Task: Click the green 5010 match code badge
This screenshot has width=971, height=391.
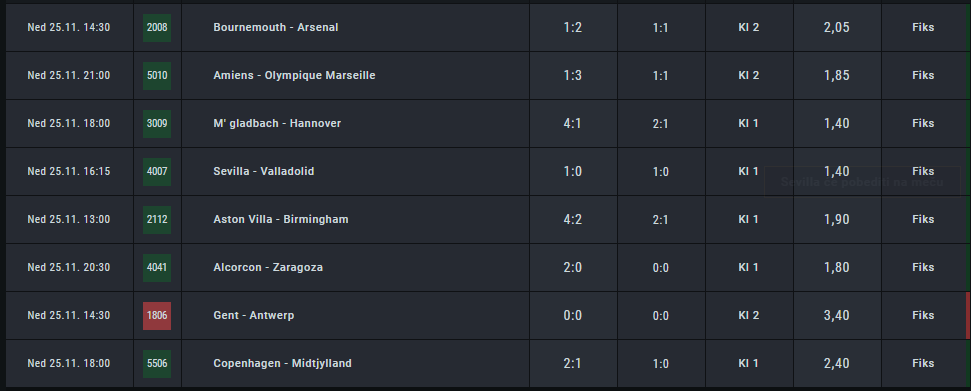Action: click(x=157, y=76)
